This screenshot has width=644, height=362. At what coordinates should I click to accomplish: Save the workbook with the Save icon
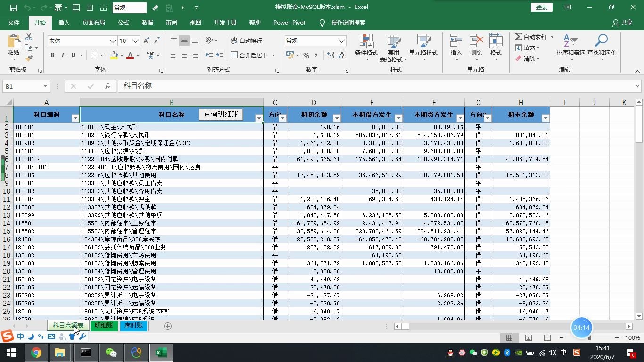point(13,8)
